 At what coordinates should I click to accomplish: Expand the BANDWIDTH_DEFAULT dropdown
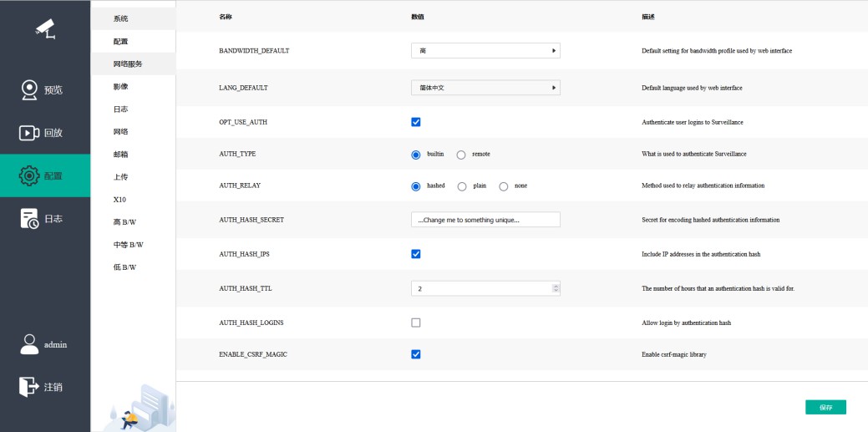[485, 51]
